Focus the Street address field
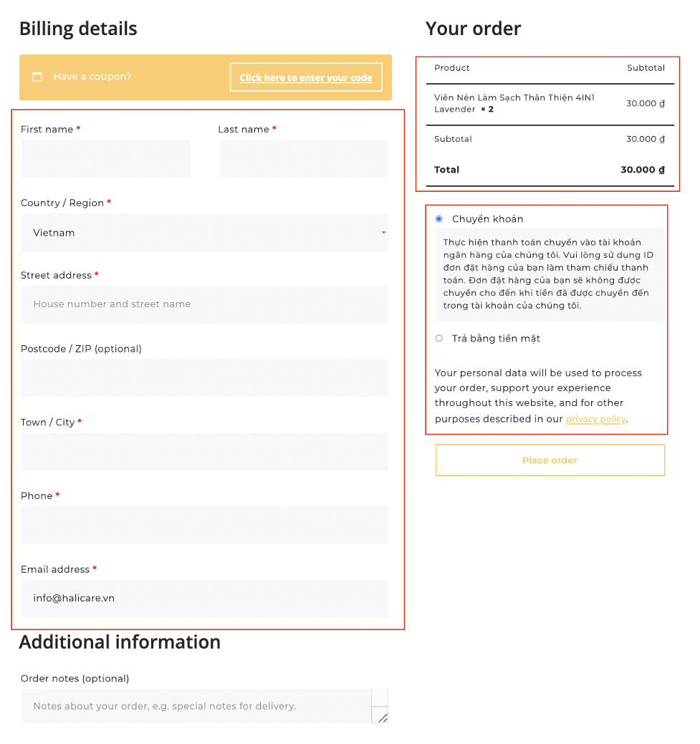 (204, 304)
